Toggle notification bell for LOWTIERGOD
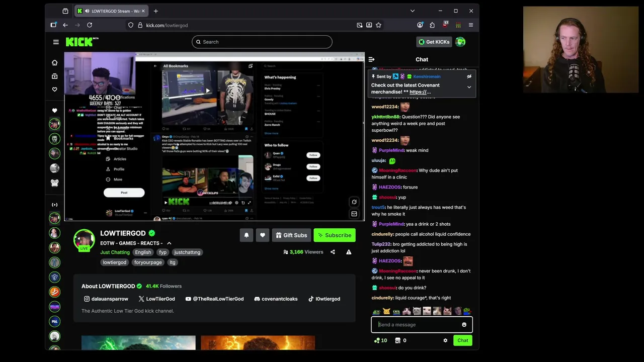 pyautogui.click(x=247, y=235)
